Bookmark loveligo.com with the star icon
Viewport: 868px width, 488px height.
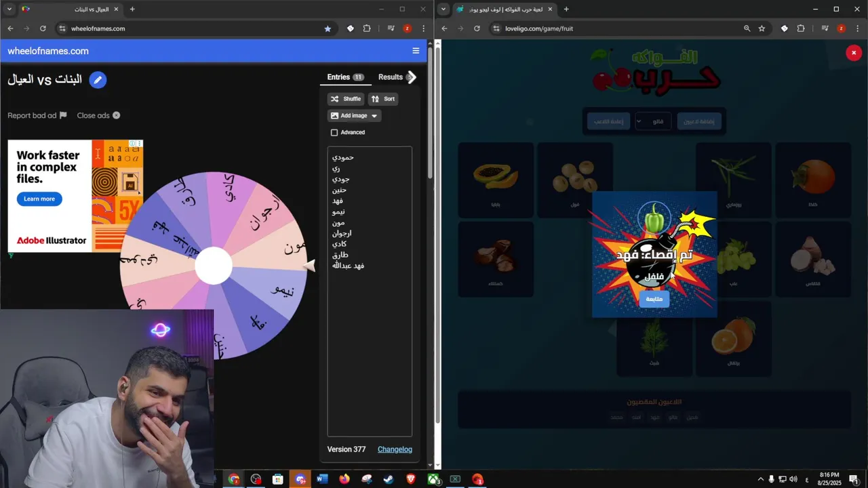pos(762,28)
